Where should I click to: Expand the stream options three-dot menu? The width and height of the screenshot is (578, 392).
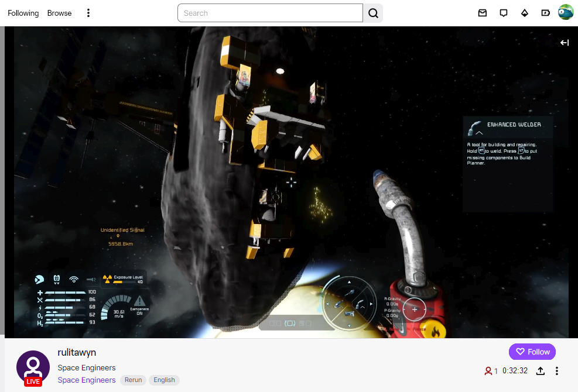click(x=557, y=371)
